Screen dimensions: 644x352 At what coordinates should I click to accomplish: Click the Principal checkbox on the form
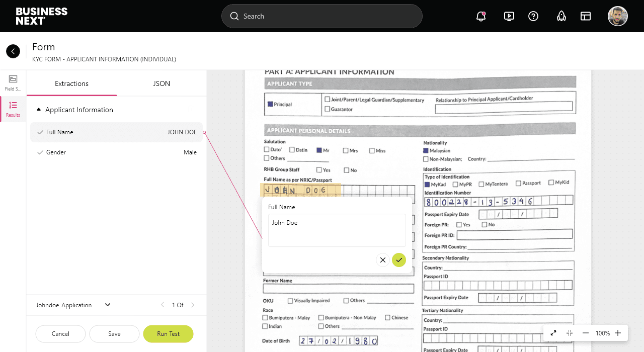click(x=270, y=104)
